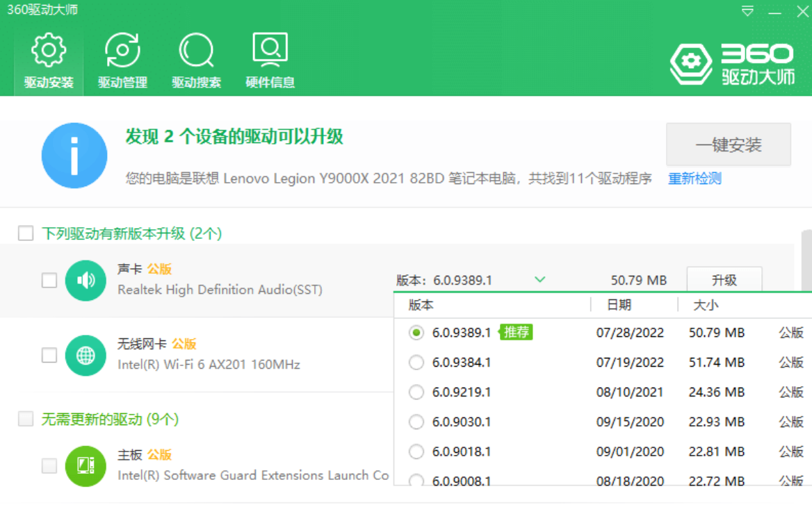Click the 公版 label in the 6.0.9219.1 row
812x514 pixels.
pyautogui.click(x=791, y=392)
